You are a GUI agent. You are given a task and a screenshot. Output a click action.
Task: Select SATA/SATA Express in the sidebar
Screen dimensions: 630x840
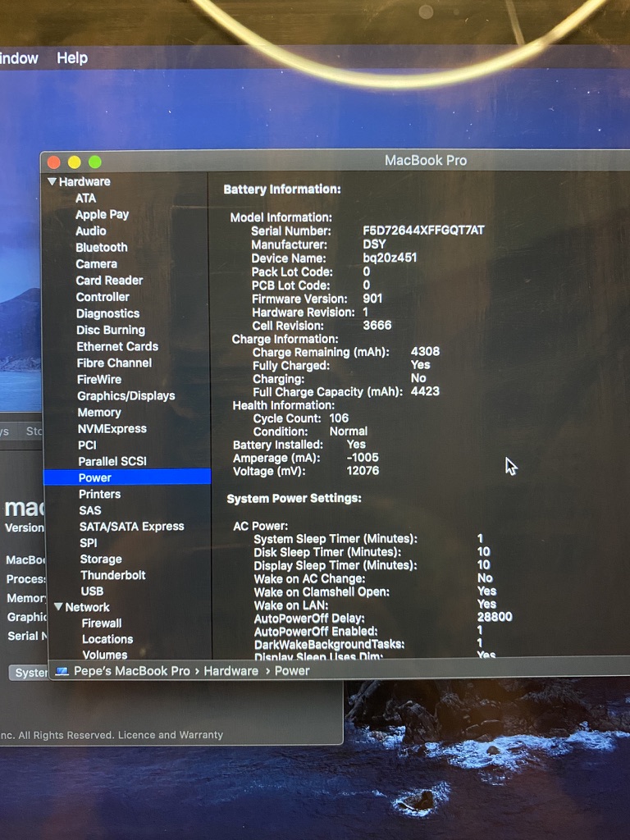pos(132,527)
